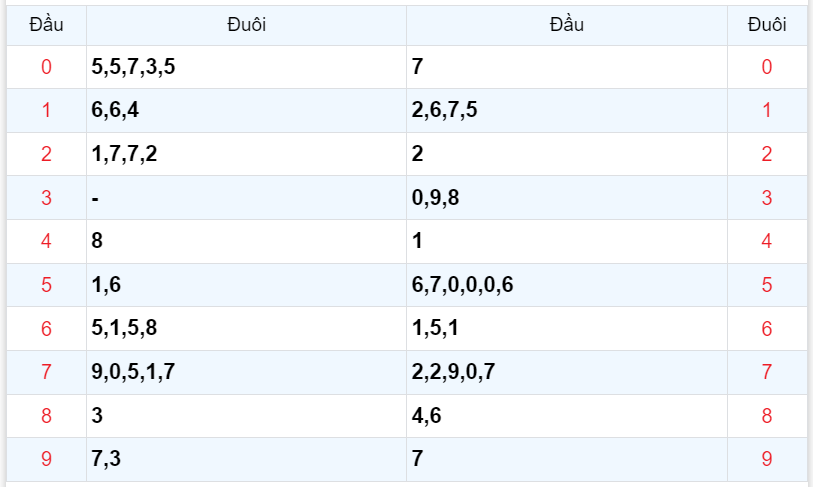Select the cell with value 6,6,4
The height and width of the screenshot is (487, 813).
click(x=115, y=111)
